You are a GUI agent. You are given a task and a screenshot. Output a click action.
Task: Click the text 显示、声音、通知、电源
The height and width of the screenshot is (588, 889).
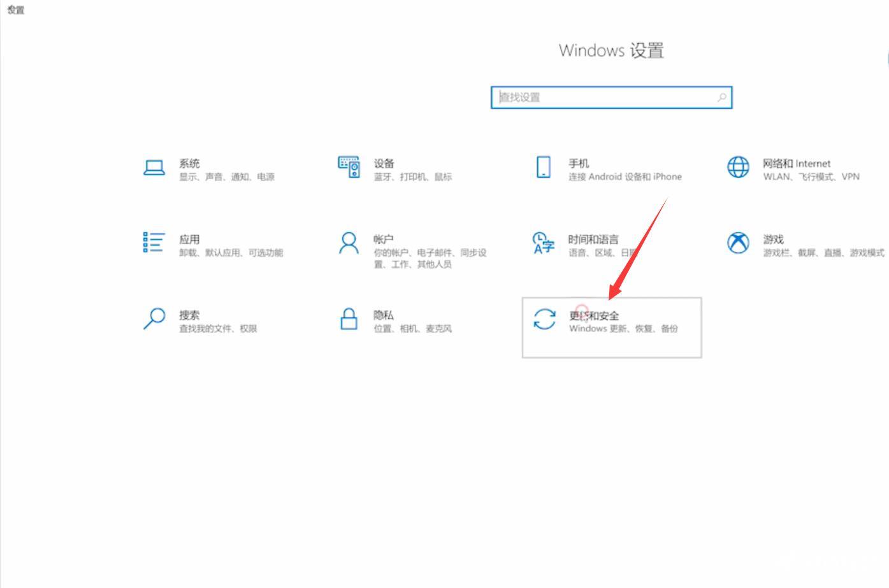click(227, 176)
